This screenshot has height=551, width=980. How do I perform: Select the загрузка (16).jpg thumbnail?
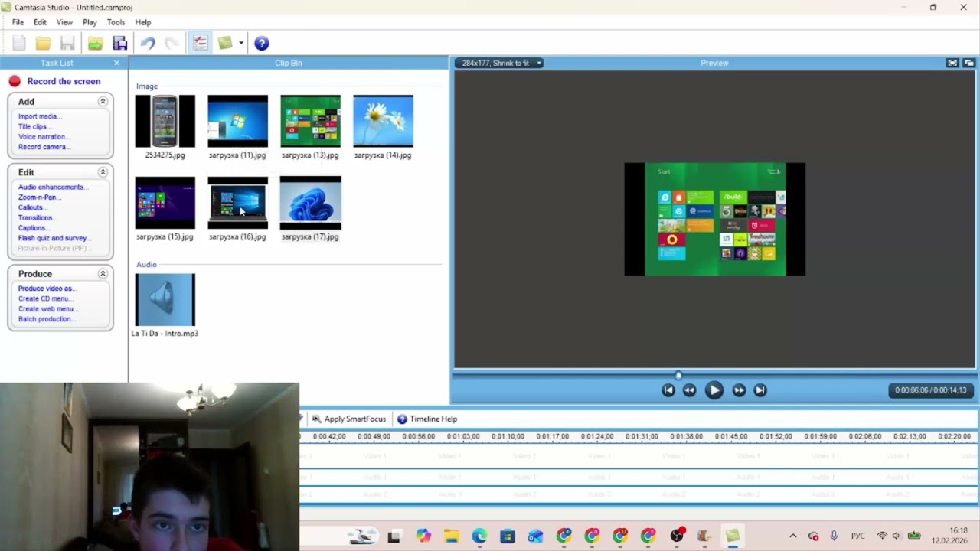[x=237, y=203]
